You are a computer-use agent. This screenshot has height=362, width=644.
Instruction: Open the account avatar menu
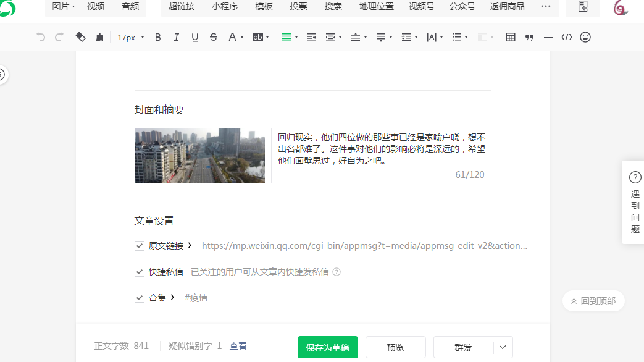point(620,8)
